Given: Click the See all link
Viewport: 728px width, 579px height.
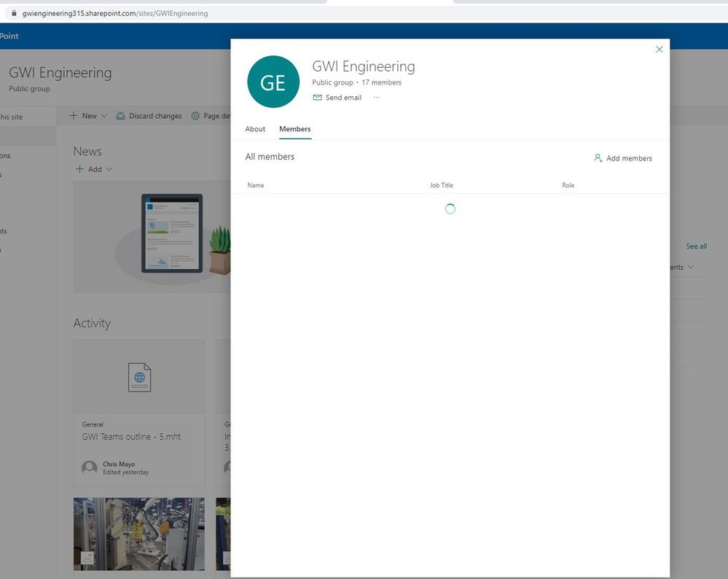Looking at the screenshot, I should [x=697, y=246].
